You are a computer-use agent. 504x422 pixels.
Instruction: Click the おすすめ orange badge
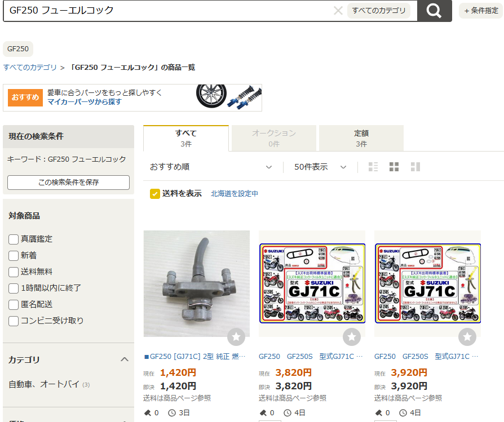25,97
